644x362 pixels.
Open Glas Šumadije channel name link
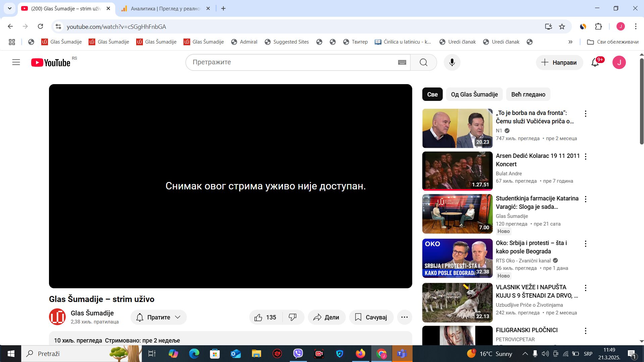[92, 313]
